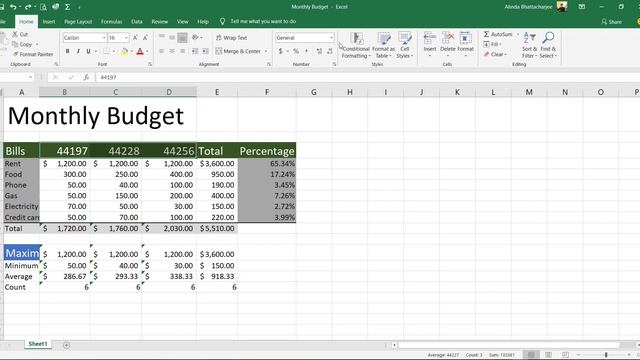Image resolution: width=640 pixels, height=360 pixels.
Task: Toggle Bold formatting
Action: pyautogui.click(x=67, y=51)
